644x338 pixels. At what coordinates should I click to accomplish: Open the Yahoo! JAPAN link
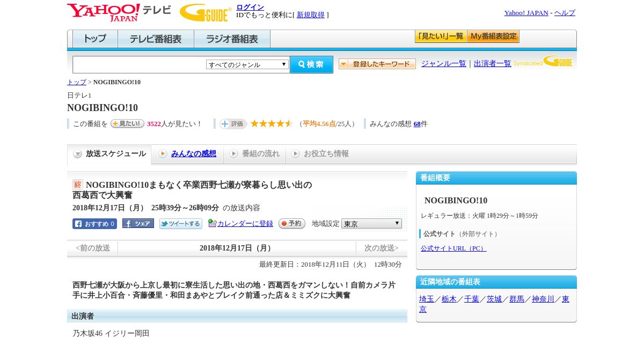(526, 13)
